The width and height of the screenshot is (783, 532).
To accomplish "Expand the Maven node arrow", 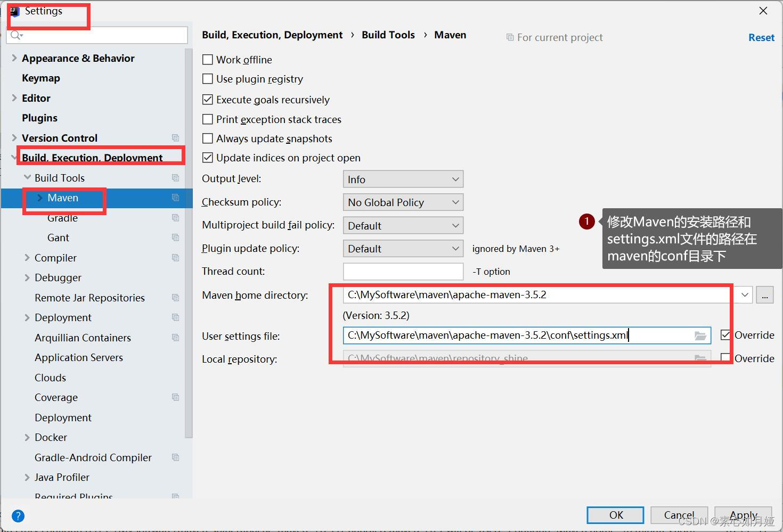I will (40, 198).
